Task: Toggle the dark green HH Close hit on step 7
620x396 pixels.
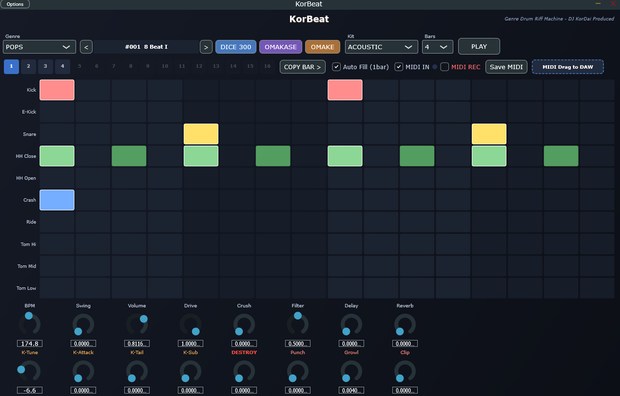Action: coord(273,156)
